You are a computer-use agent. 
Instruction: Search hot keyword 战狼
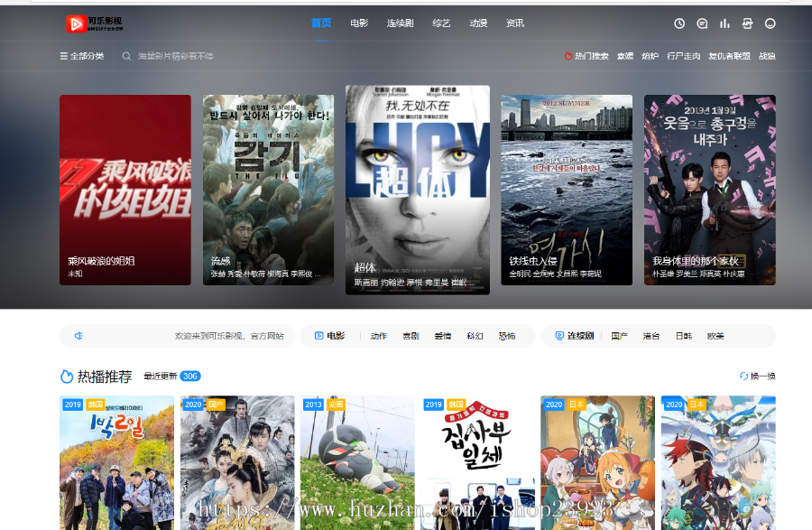(x=767, y=56)
